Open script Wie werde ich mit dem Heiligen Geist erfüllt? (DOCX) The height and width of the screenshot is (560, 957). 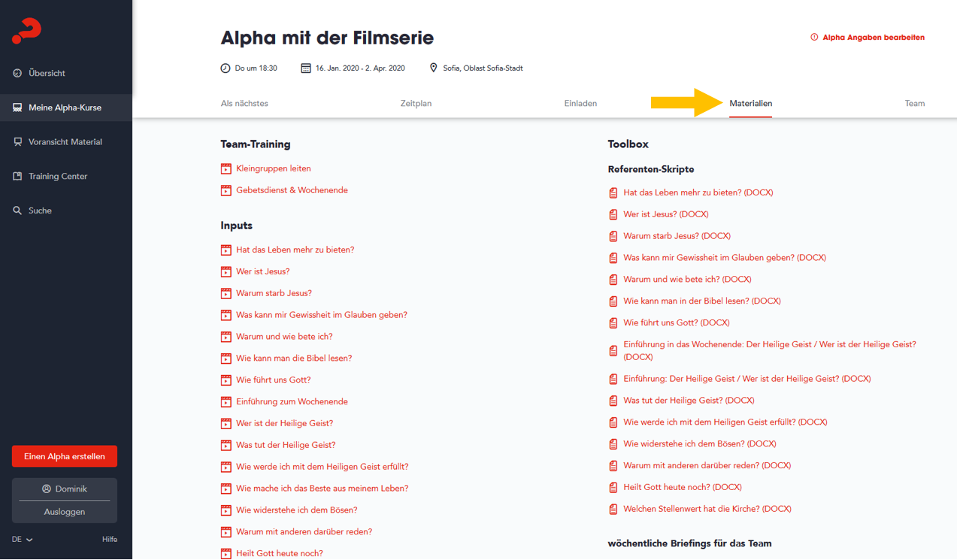(725, 422)
